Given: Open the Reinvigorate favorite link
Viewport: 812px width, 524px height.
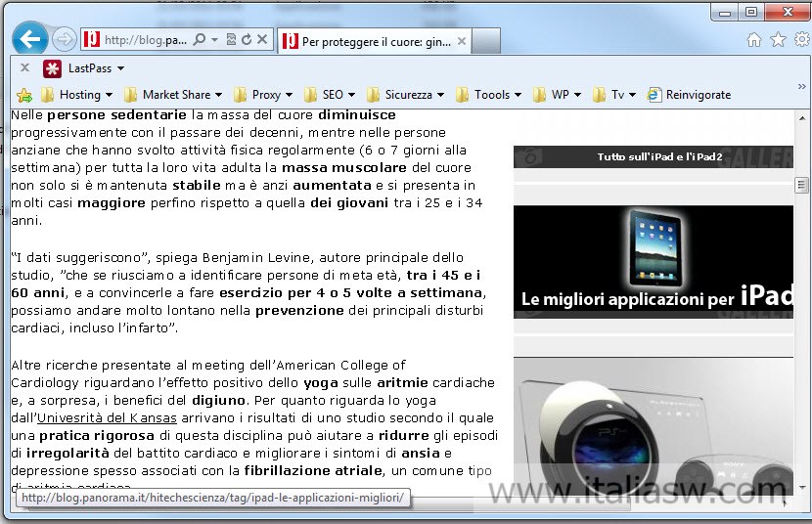Looking at the screenshot, I should click(x=690, y=95).
